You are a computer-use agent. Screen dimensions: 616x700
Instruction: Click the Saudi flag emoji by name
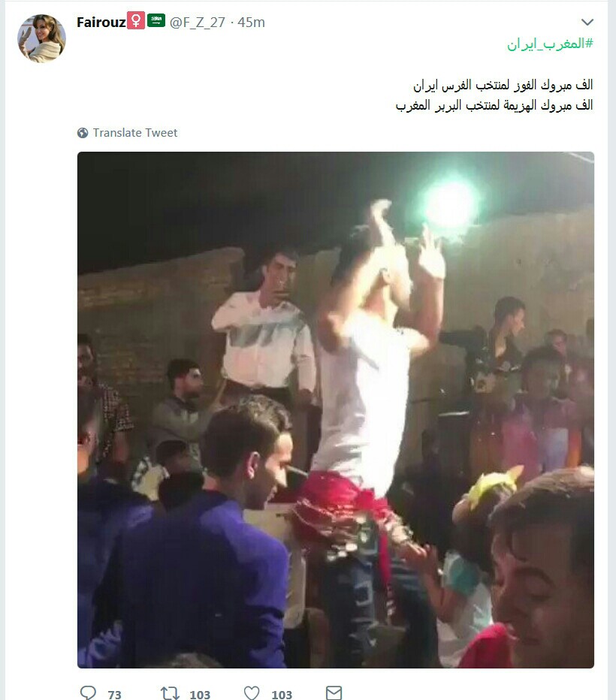tap(156, 20)
